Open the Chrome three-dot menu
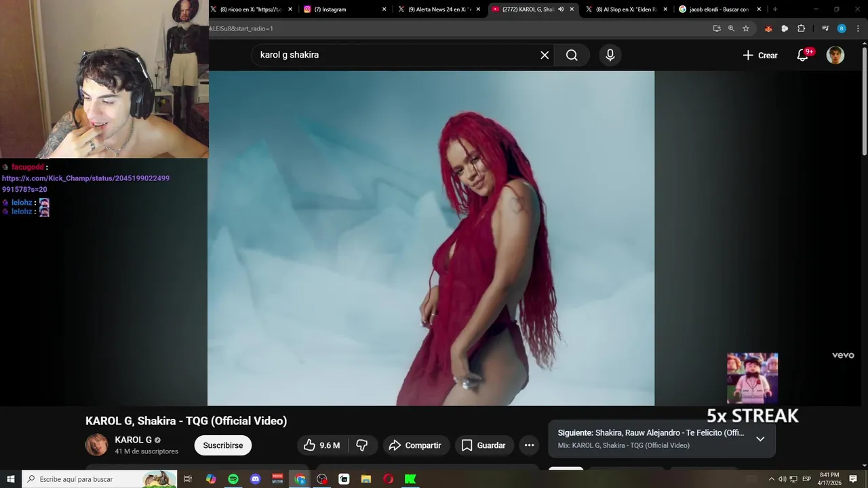Screen dimensions: 868x488 click(x=857, y=28)
